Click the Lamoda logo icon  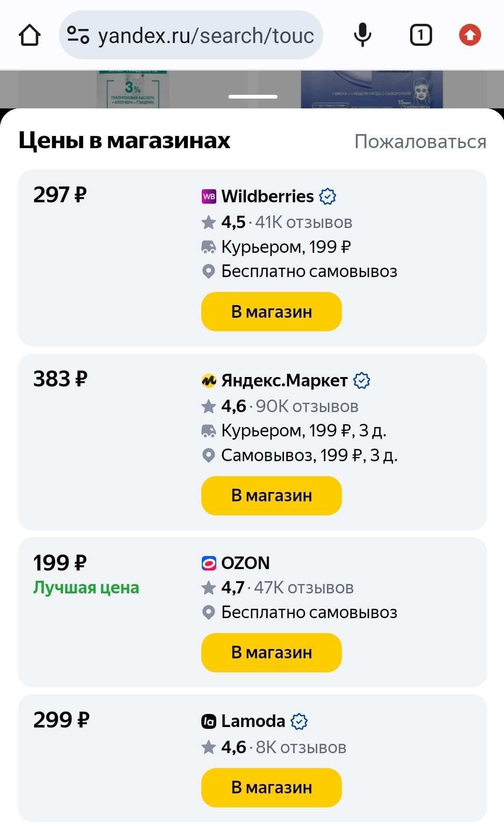(209, 722)
